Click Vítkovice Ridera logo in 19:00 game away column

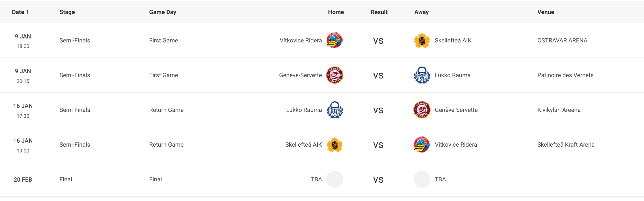point(422,145)
